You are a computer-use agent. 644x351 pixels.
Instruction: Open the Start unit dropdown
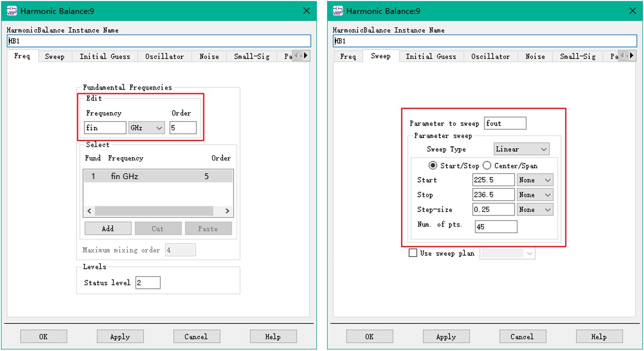(535, 180)
